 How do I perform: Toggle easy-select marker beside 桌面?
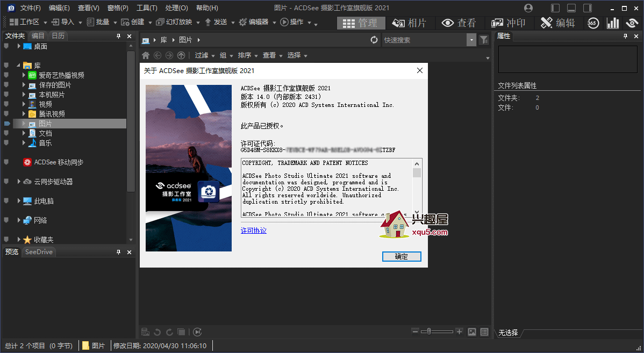coord(6,46)
